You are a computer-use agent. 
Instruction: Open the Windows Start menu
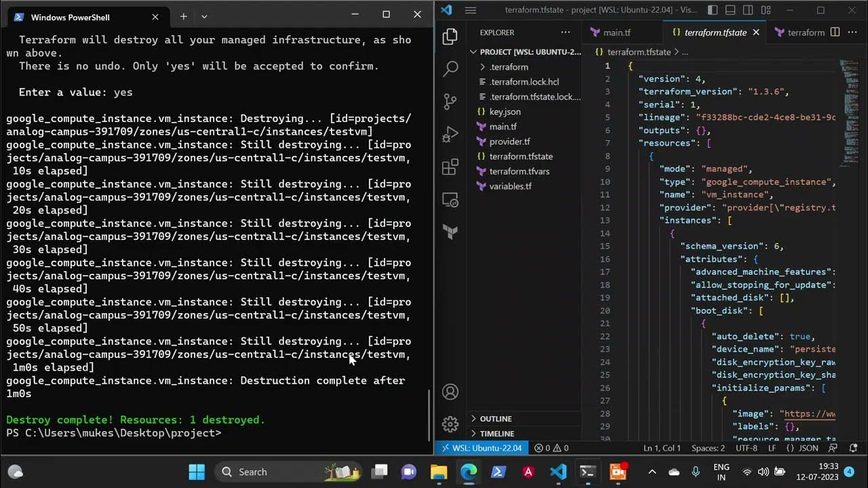point(197,472)
